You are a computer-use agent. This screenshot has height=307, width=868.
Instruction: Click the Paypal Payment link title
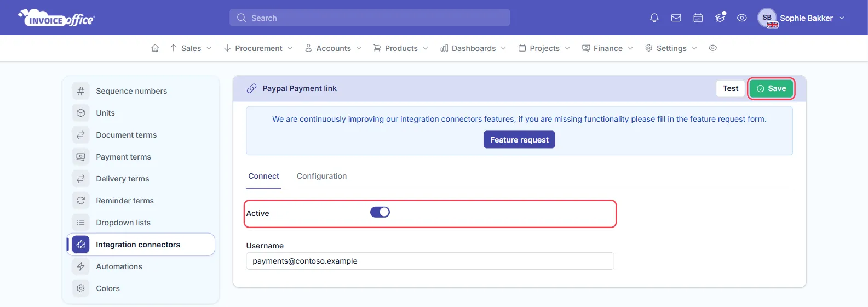point(299,88)
